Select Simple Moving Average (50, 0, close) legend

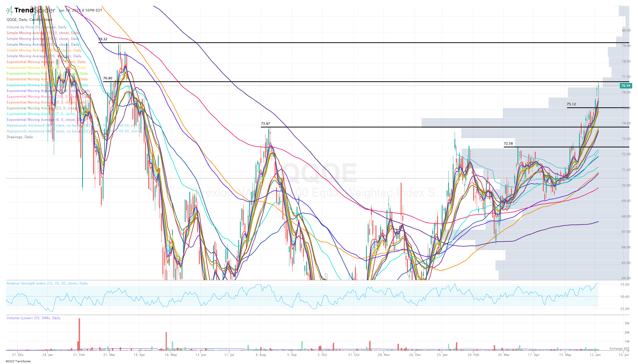43,45
